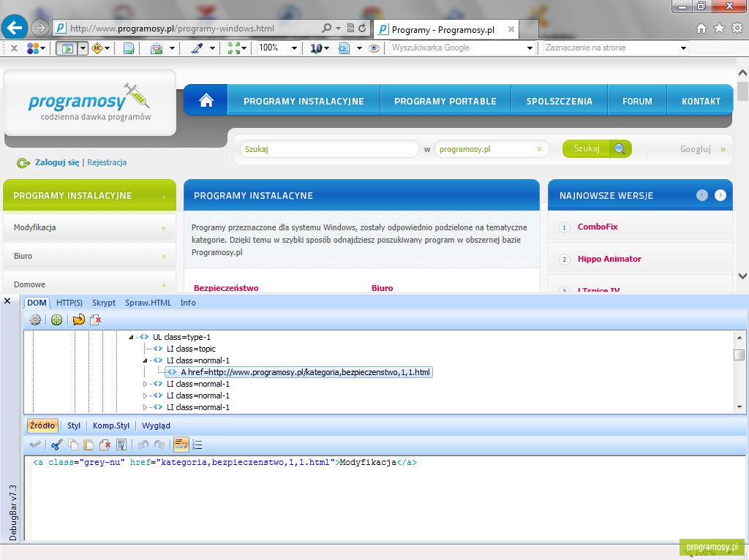The height and width of the screenshot is (560, 749).
Task: Click the DebugBar settings gear icon
Action: pos(35,319)
